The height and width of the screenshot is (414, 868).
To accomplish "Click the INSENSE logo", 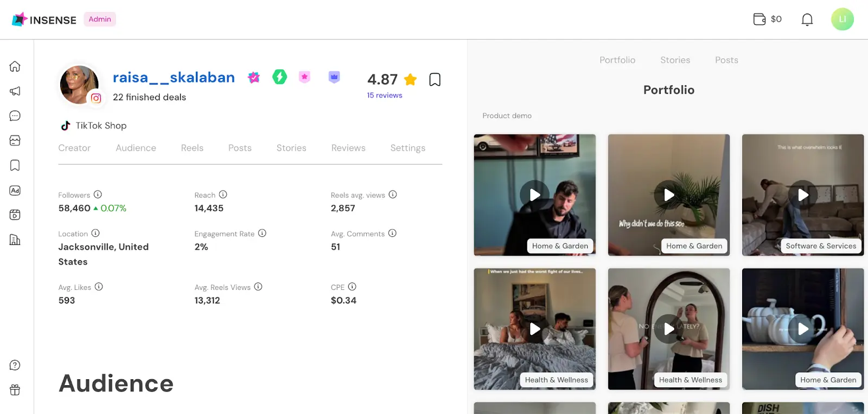I will tap(44, 20).
